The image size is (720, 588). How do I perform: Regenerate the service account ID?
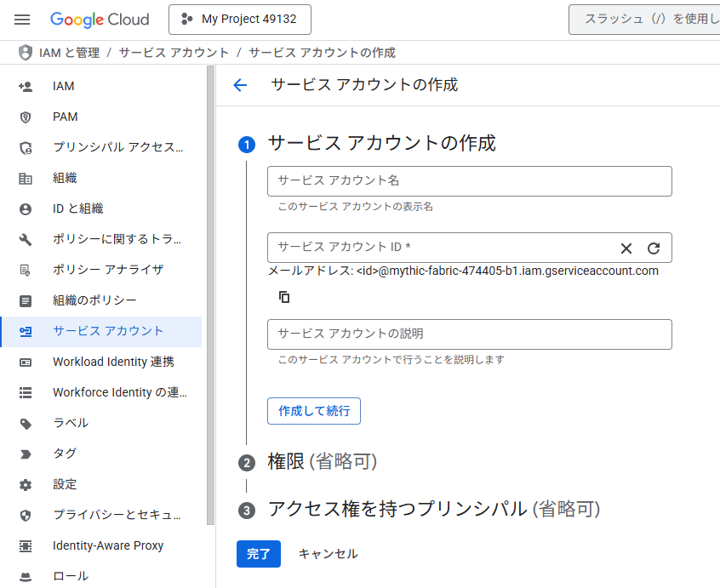coord(654,248)
